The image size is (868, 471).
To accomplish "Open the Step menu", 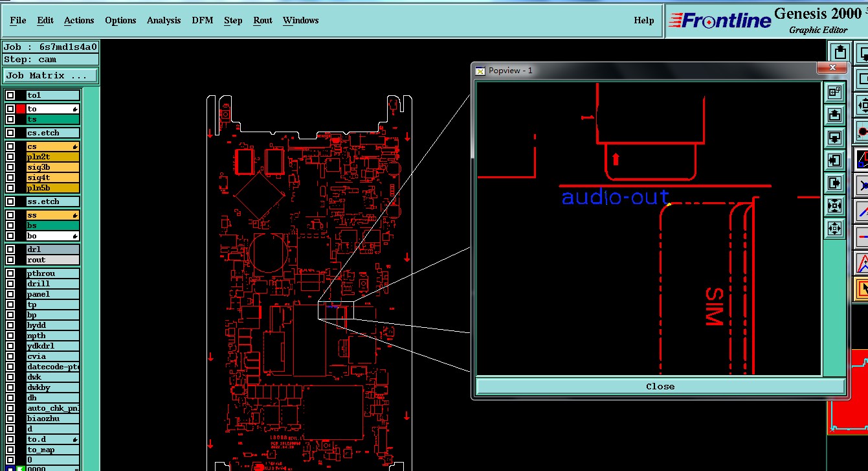I will click(x=233, y=20).
